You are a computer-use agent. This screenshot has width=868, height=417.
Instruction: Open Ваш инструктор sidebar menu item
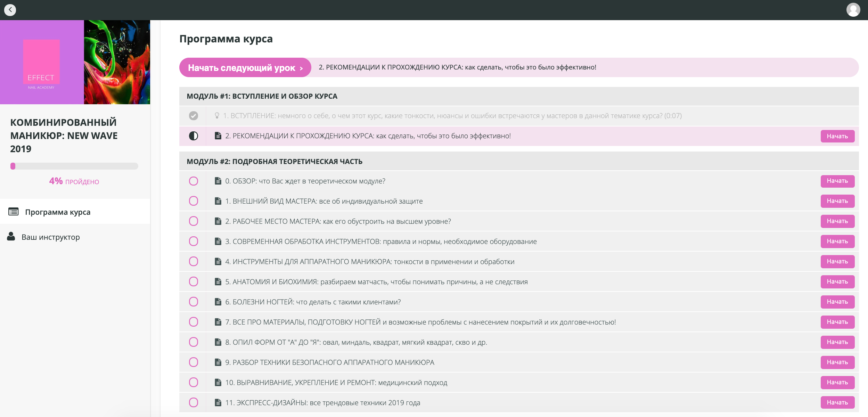tap(75, 237)
